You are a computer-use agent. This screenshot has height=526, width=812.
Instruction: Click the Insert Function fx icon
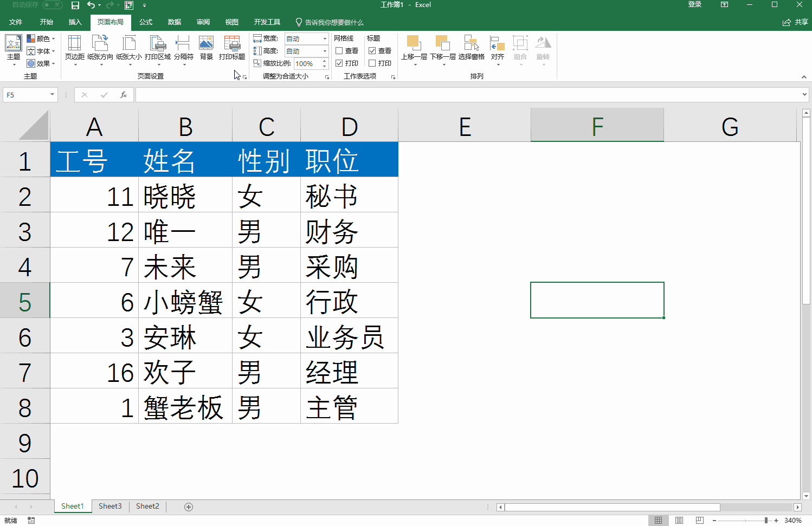tap(124, 95)
